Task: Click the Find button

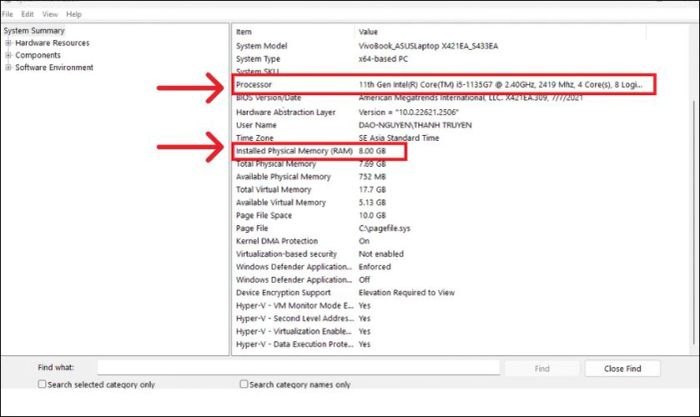Action: [x=542, y=369]
